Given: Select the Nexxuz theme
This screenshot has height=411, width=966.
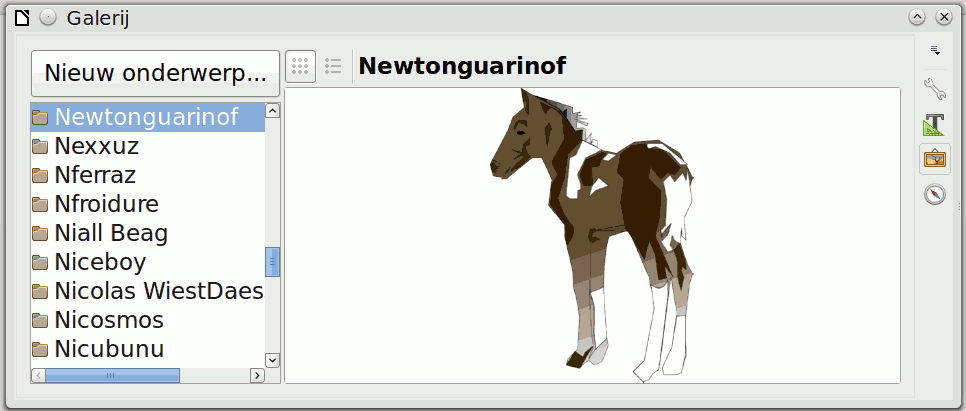Looking at the screenshot, I should [148, 146].
